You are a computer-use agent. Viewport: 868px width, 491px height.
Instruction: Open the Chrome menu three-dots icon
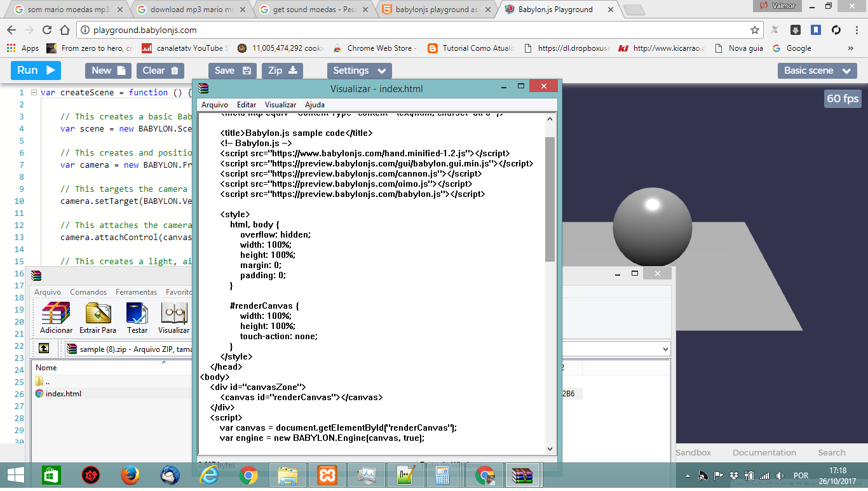856,30
